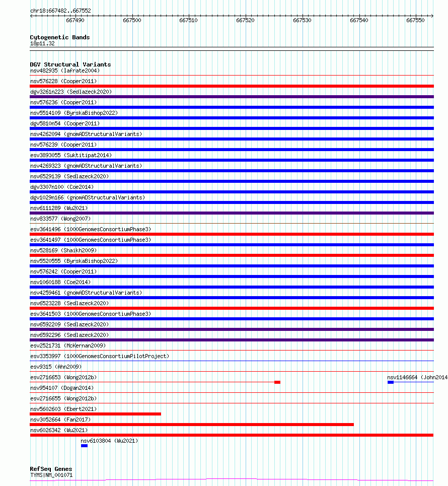Select nsv576242 (Cooper2011) label
The height and width of the screenshot is (486, 448).
[x=63, y=271]
